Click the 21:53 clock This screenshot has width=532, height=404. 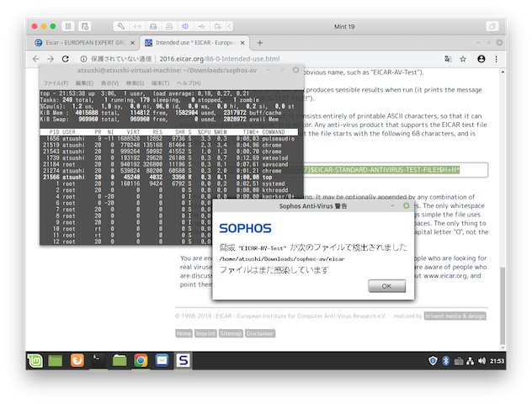(x=497, y=361)
